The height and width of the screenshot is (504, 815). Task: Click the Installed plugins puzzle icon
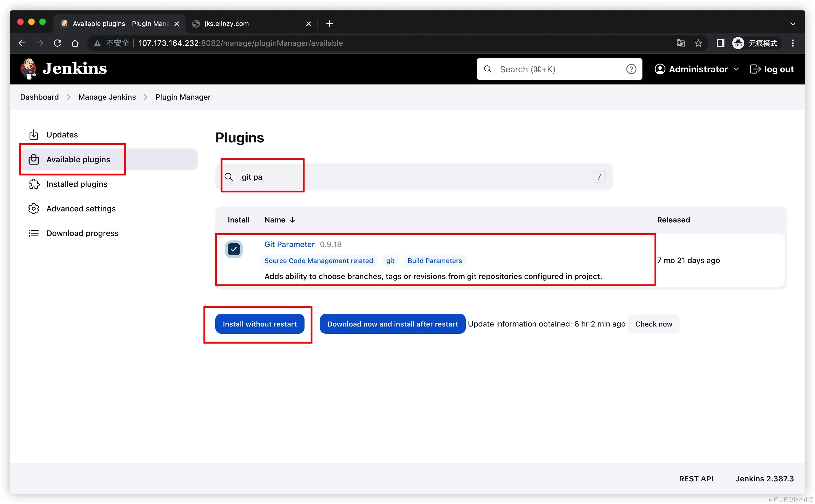(x=34, y=184)
